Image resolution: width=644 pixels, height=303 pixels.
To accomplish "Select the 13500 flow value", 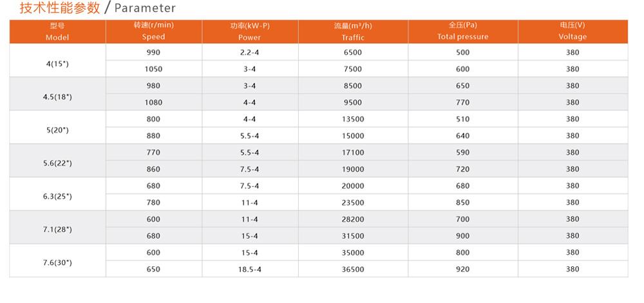I will (353, 119).
